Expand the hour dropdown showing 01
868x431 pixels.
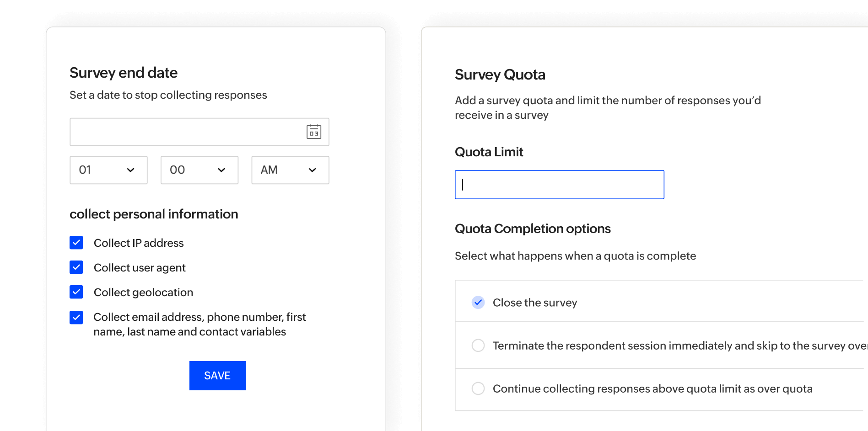pyautogui.click(x=108, y=170)
